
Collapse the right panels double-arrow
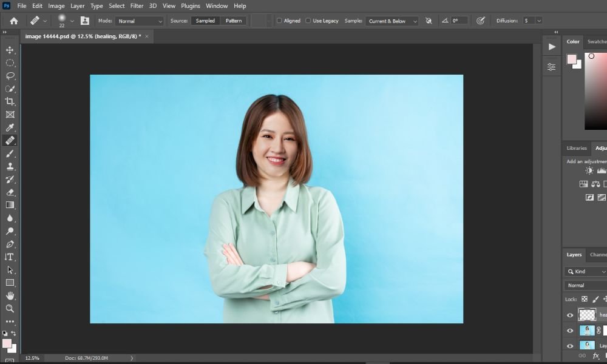click(x=556, y=32)
